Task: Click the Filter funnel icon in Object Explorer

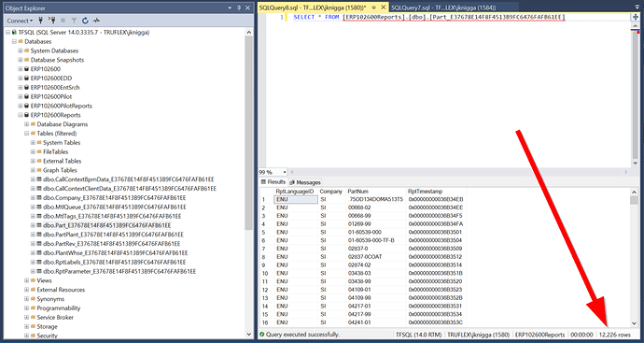Action: point(74,21)
